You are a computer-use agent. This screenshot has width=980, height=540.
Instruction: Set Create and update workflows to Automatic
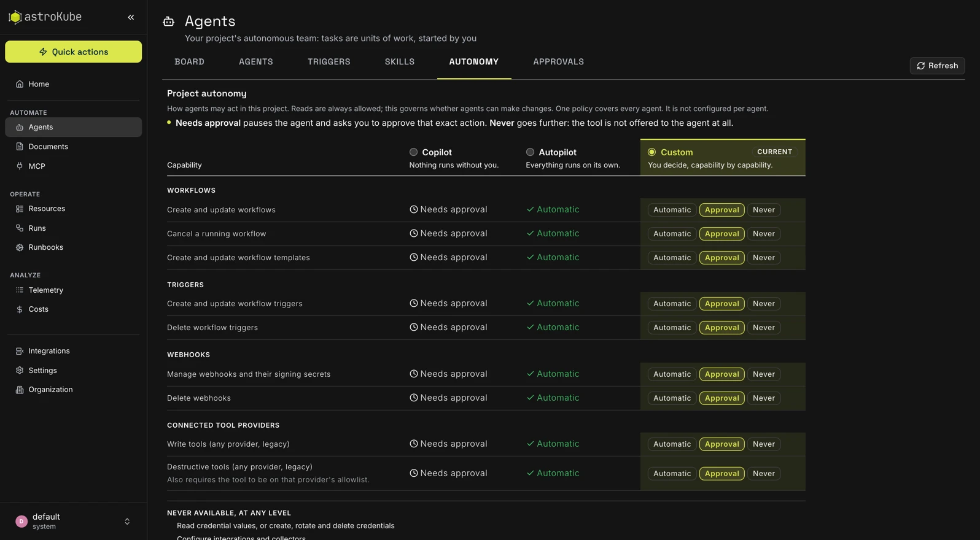(672, 210)
